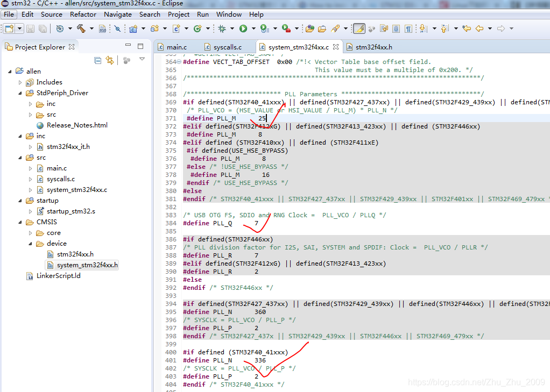Select stm32f4xx_it.h in the tree
Image resolution: width=550 pixels, height=392 pixels.
tap(68, 147)
